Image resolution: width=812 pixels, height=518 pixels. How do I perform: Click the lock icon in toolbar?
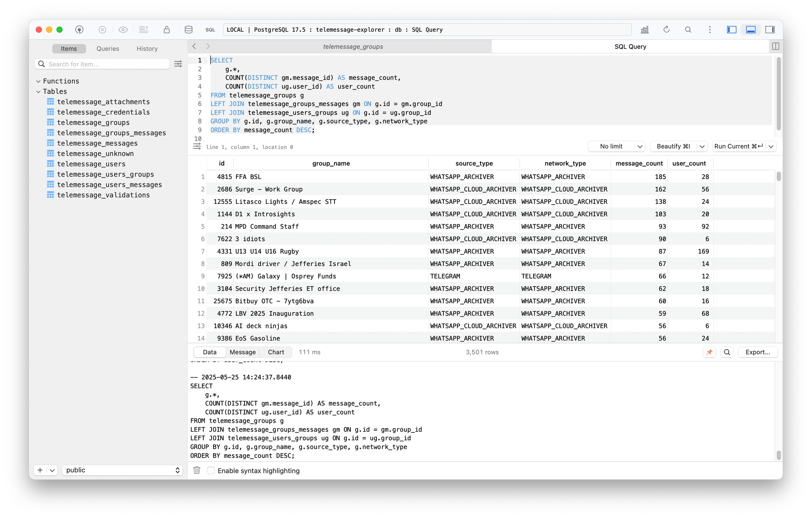(x=166, y=30)
